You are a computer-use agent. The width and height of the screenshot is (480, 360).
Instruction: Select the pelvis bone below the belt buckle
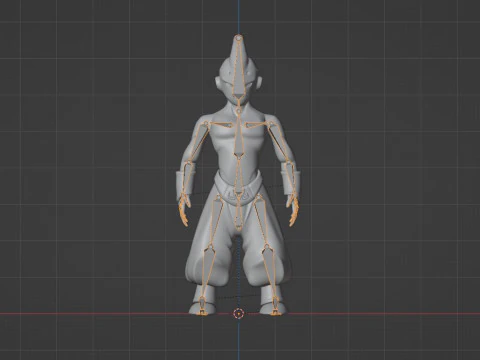pyautogui.click(x=238, y=213)
